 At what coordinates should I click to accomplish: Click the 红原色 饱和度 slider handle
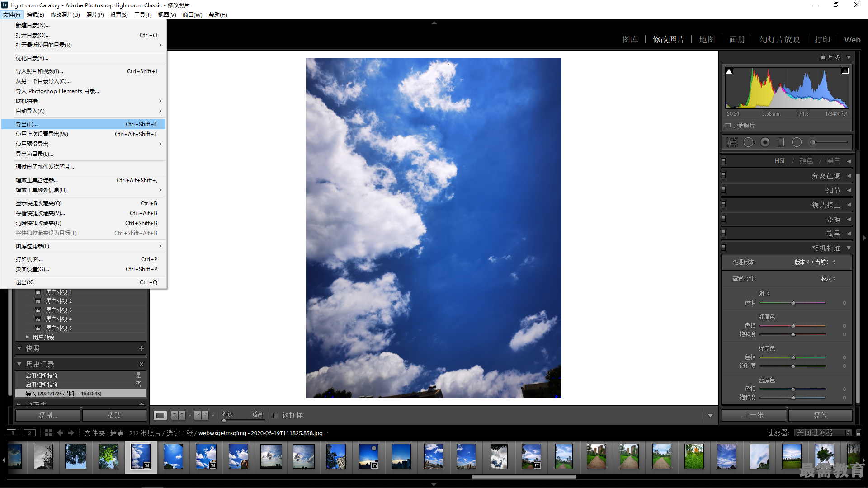[x=793, y=334]
